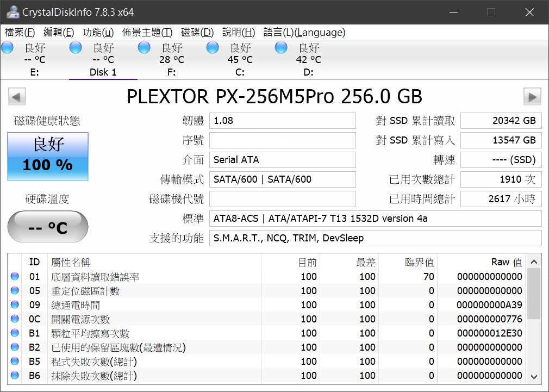Viewport: 549px width, 392px height.
Task: Click the empty 序號 serial number field
Action: pyautogui.click(x=283, y=140)
